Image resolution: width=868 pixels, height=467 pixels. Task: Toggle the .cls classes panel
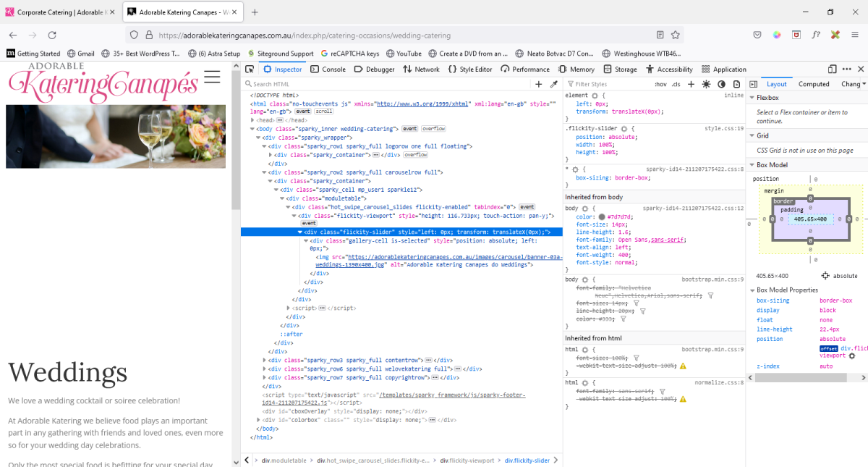676,84
